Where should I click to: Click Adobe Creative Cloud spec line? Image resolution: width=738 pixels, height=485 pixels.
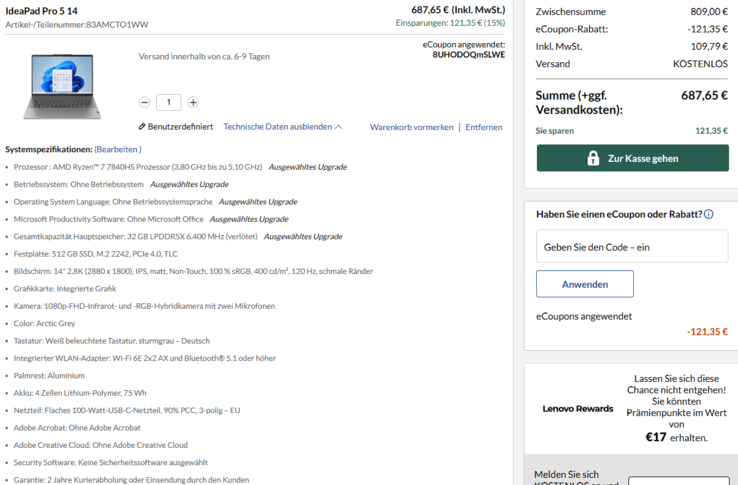pyautogui.click(x=101, y=445)
